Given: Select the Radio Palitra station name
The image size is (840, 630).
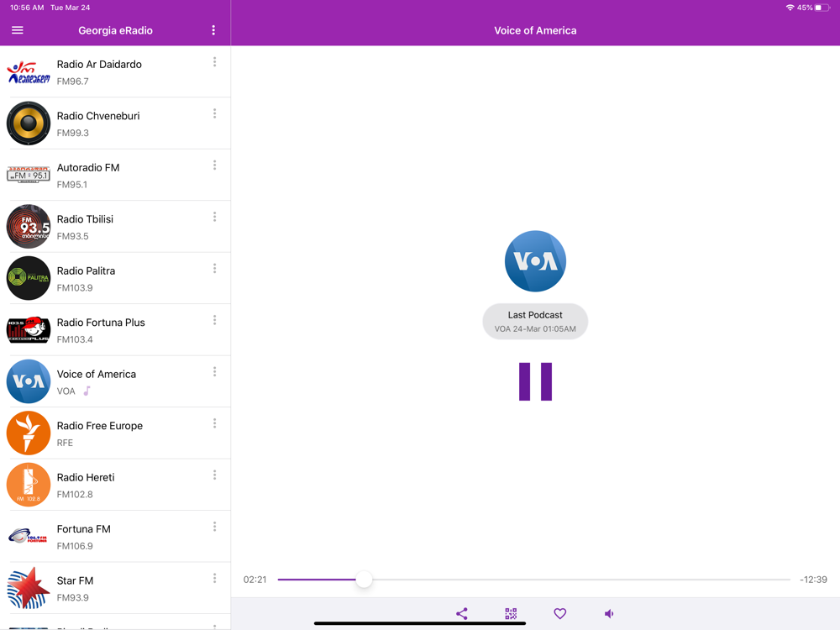Looking at the screenshot, I should (86, 271).
